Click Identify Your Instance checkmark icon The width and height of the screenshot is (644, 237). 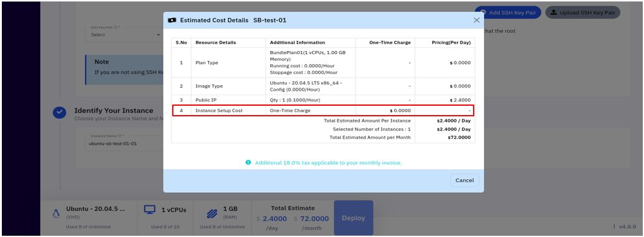[60, 112]
